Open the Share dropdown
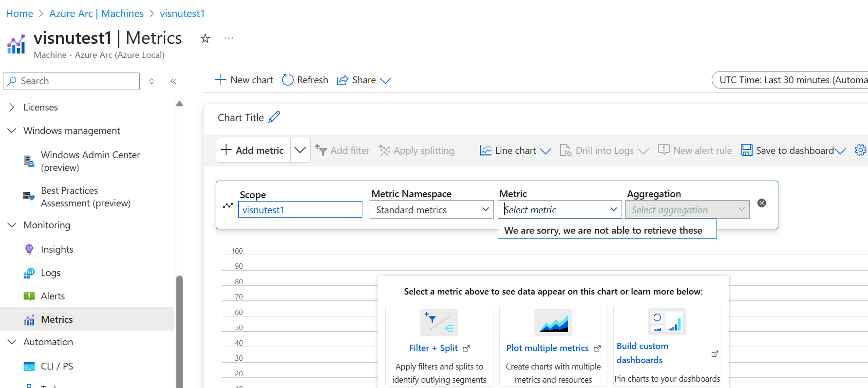The image size is (868, 388). click(x=364, y=80)
